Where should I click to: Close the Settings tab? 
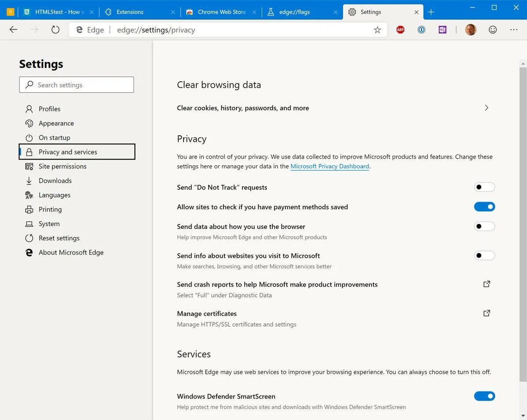[416, 12]
